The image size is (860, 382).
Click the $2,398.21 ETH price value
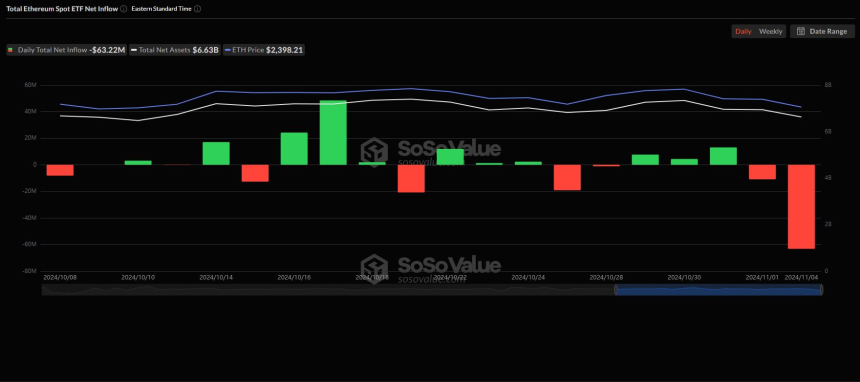(285, 50)
